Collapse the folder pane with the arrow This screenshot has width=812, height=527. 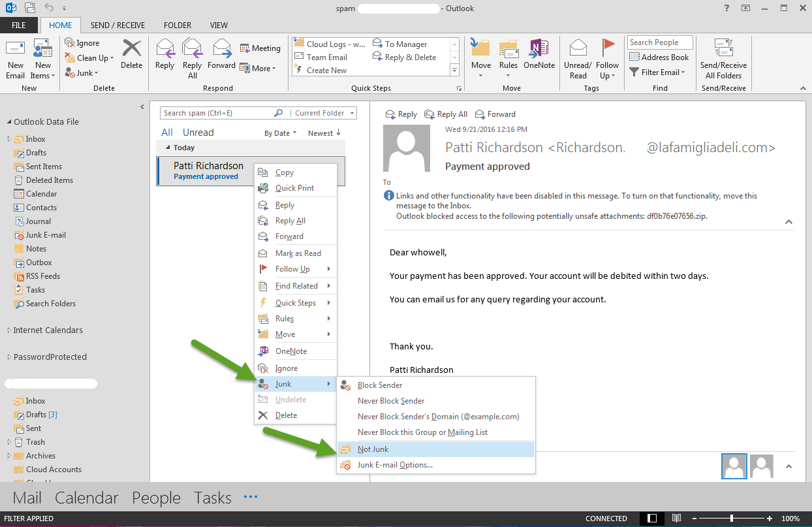coord(142,106)
